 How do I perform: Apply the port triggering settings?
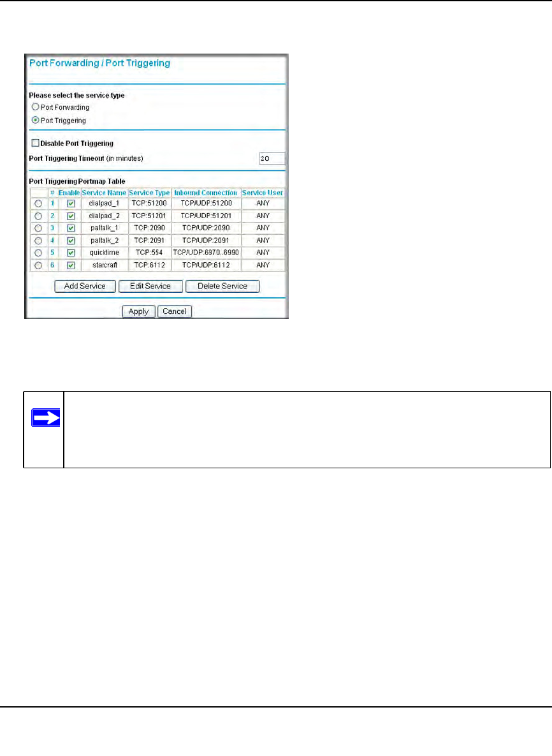click(x=139, y=311)
